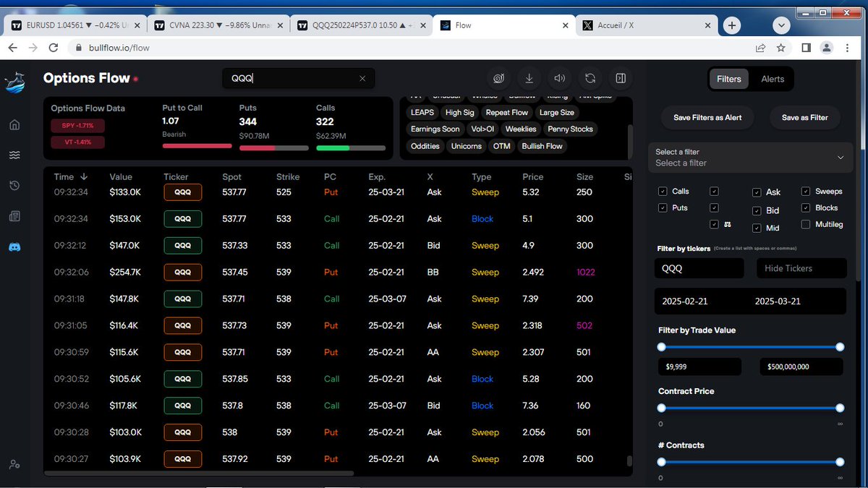
Task: Open user settings icon at sidebar bottom
Action: 14,464
